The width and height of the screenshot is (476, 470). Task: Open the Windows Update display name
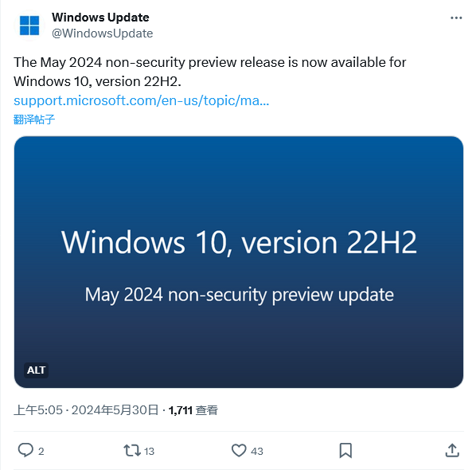[x=100, y=18]
